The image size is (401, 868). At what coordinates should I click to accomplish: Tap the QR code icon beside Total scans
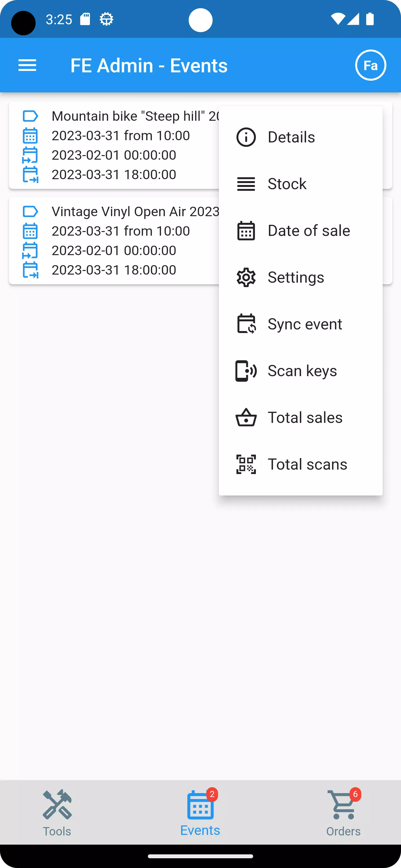[x=246, y=464]
